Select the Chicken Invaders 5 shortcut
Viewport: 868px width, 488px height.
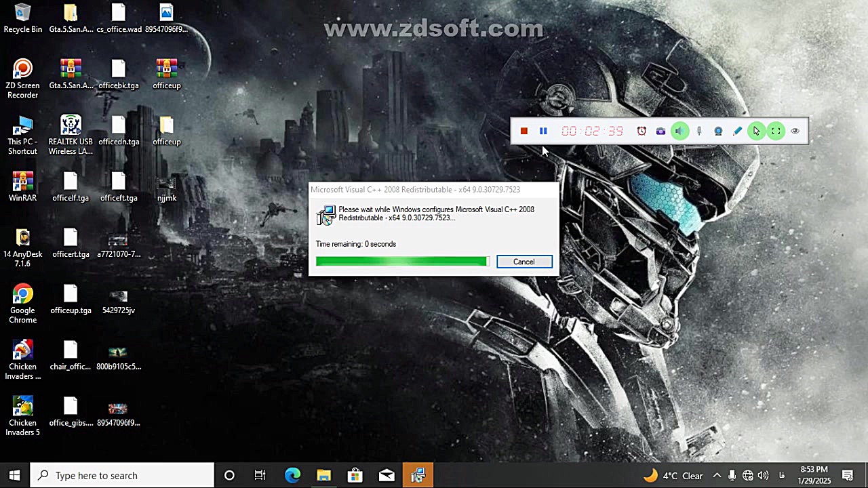22,417
